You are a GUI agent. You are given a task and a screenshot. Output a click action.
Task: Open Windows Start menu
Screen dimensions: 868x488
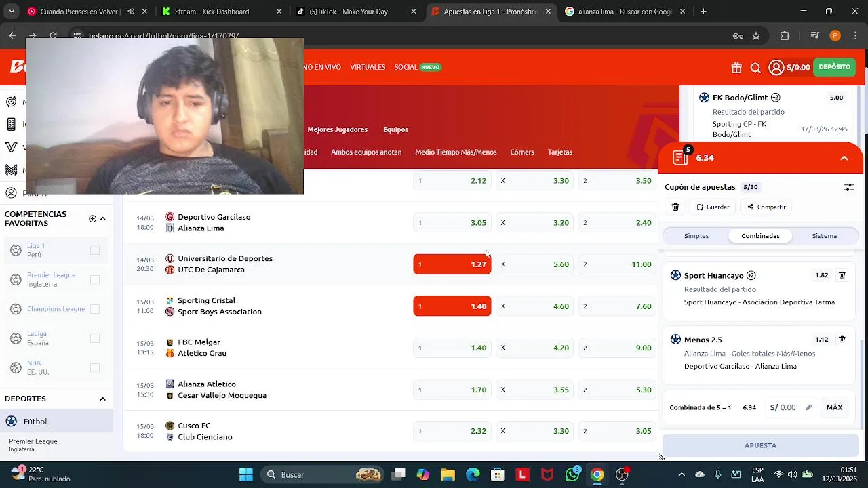[x=246, y=474]
